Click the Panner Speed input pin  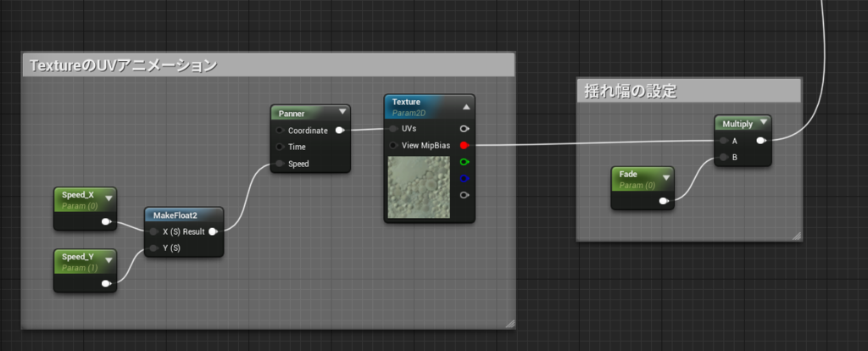click(280, 164)
